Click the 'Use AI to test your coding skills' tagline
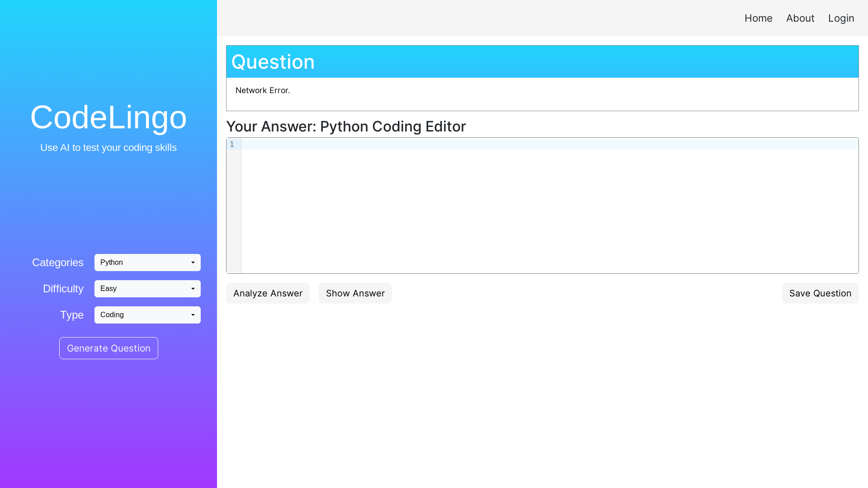The width and height of the screenshot is (868, 488). pyautogui.click(x=108, y=148)
